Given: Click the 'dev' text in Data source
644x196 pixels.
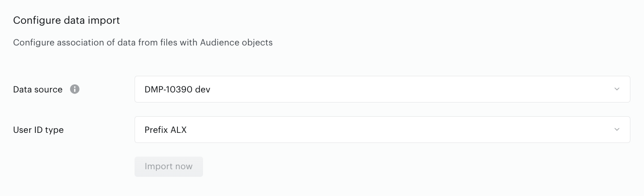Looking at the screenshot, I should click(x=203, y=89).
